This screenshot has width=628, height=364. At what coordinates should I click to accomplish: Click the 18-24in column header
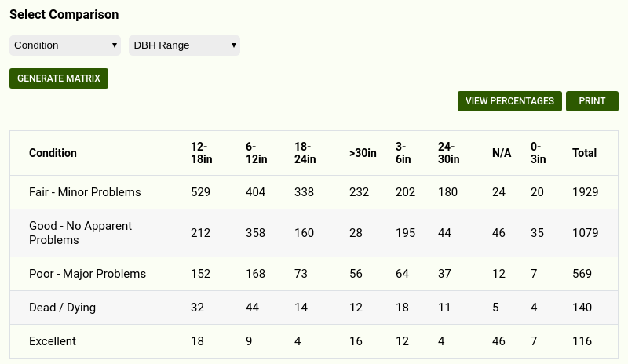pos(305,153)
